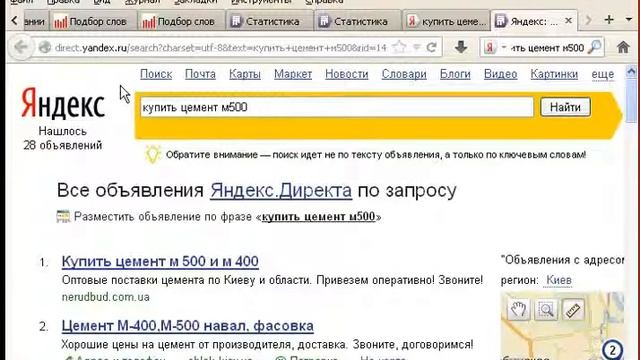Open the URL history dropdown arrow
Viewport: 640px width, 360px height.
[x=416, y=48]
